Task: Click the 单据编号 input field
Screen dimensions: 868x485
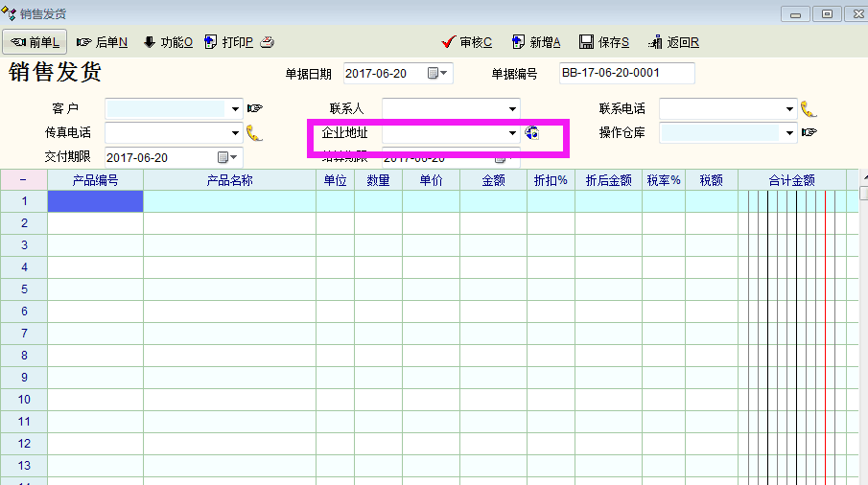Action: (x=626, y=74)
